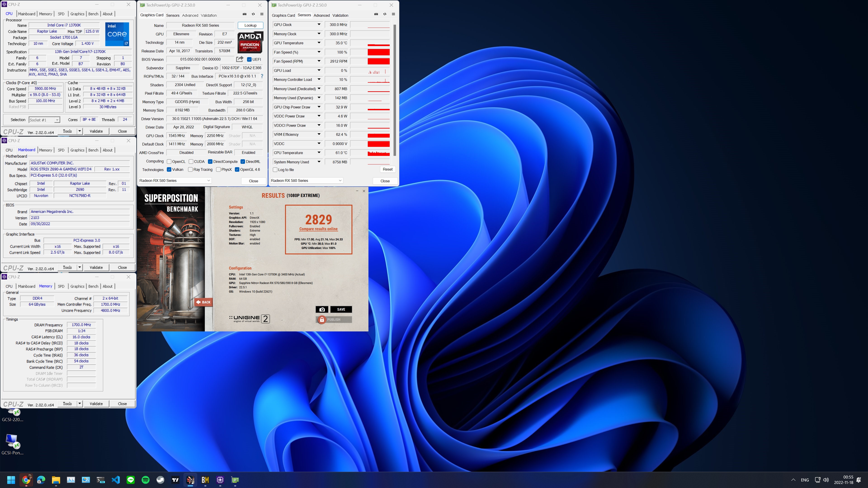Open Google Chrome from the taskbar
The image size is (868, 488).
tap(26, 480)
